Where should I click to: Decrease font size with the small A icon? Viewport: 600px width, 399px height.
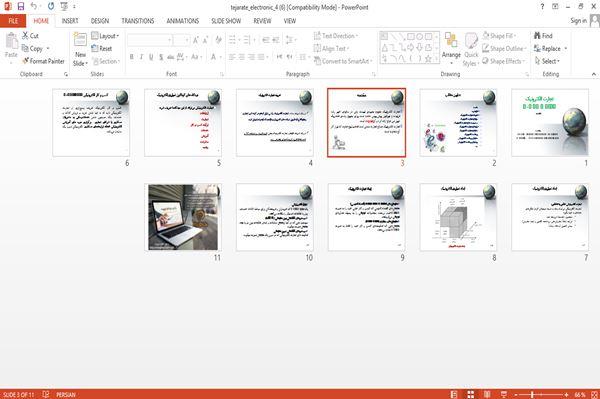[206, 40]
